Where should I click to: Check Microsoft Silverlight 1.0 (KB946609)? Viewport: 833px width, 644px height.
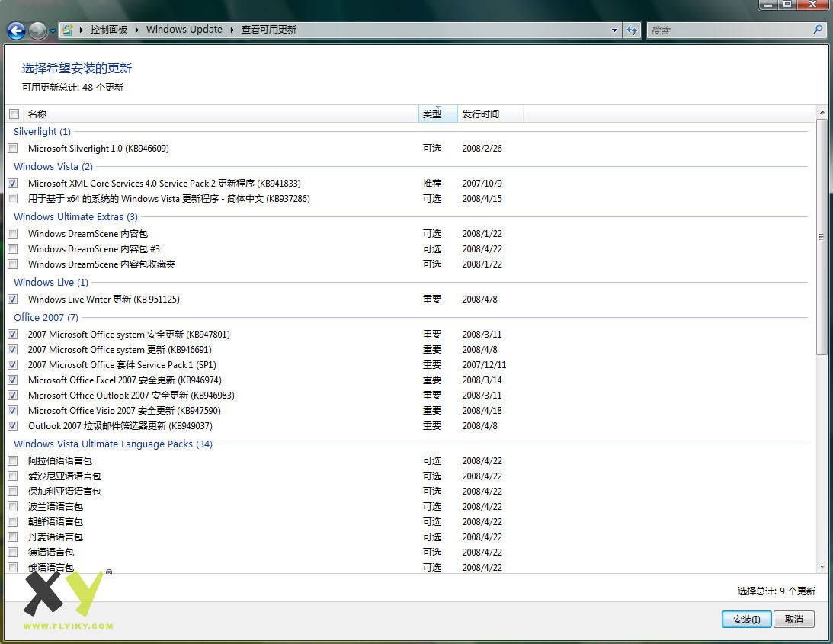tap(13, 149)
